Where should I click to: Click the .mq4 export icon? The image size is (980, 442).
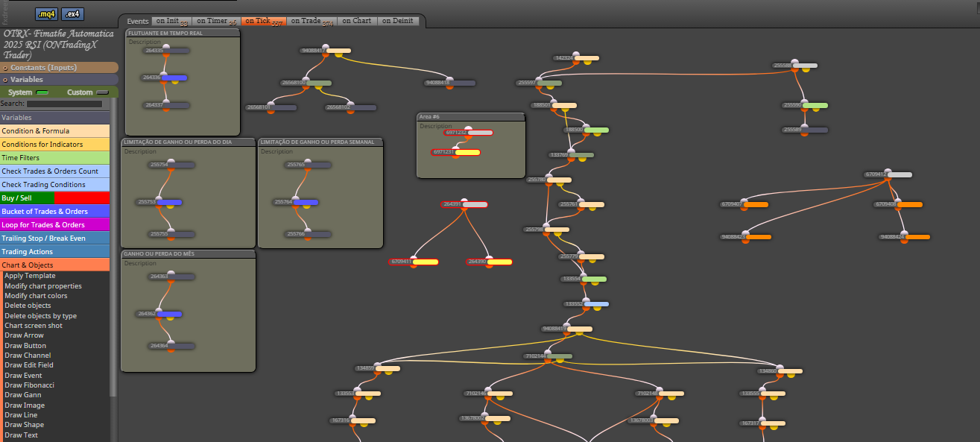coord(46,14)
